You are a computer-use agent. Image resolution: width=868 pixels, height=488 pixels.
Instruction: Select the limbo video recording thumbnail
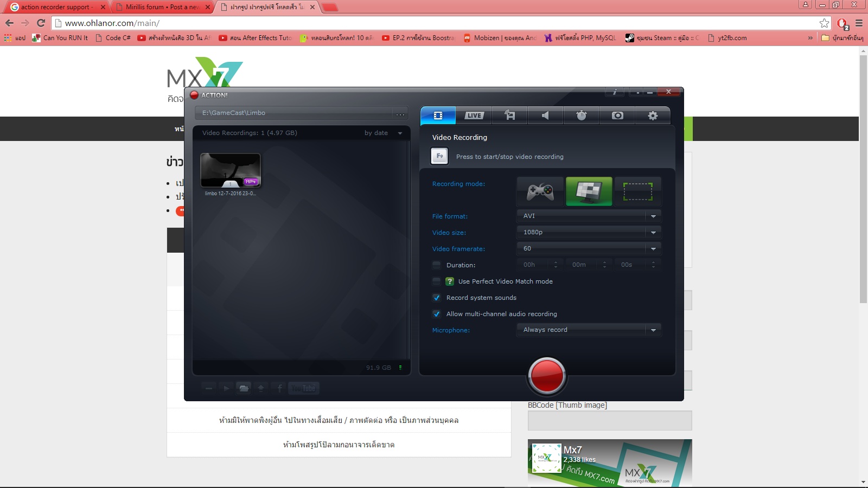point(231,171)
